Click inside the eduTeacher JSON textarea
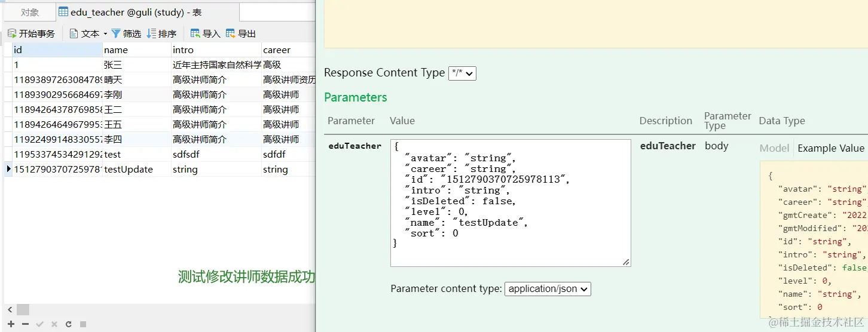This screenshot has height=332, width=868. pos(511,203)
